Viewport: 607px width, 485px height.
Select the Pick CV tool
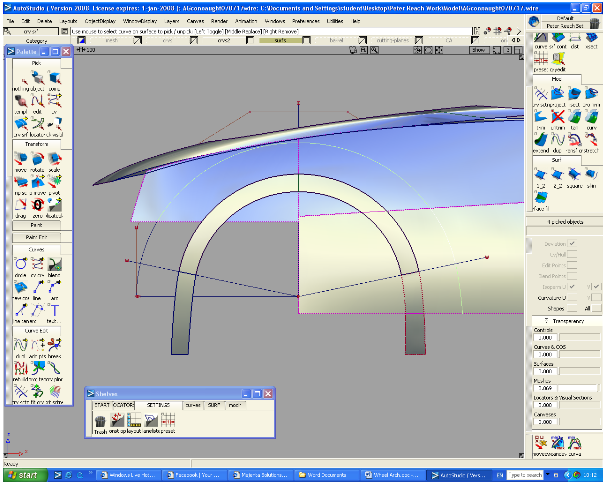(x=55, y=102)
